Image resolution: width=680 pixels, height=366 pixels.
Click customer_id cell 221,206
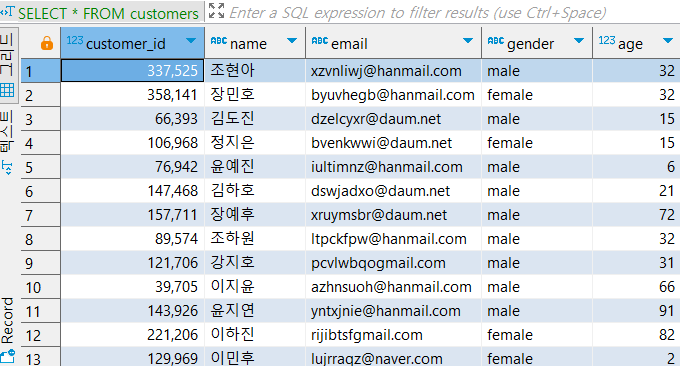132,335
